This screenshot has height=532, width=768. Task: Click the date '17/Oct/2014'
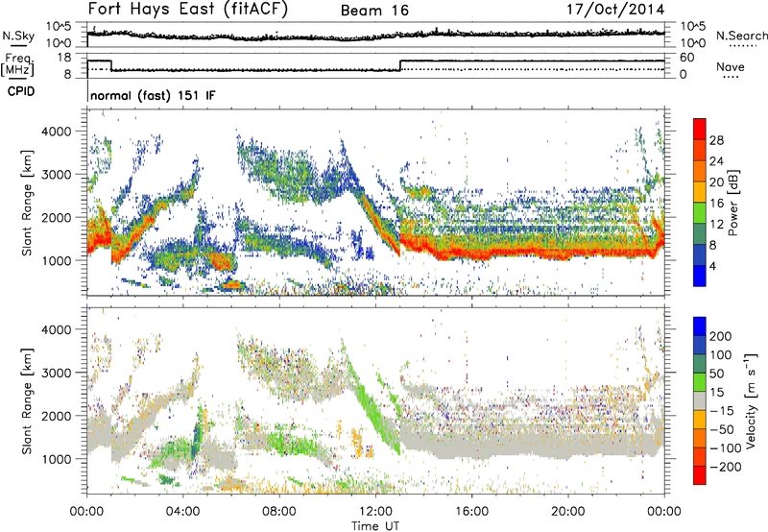615,10
